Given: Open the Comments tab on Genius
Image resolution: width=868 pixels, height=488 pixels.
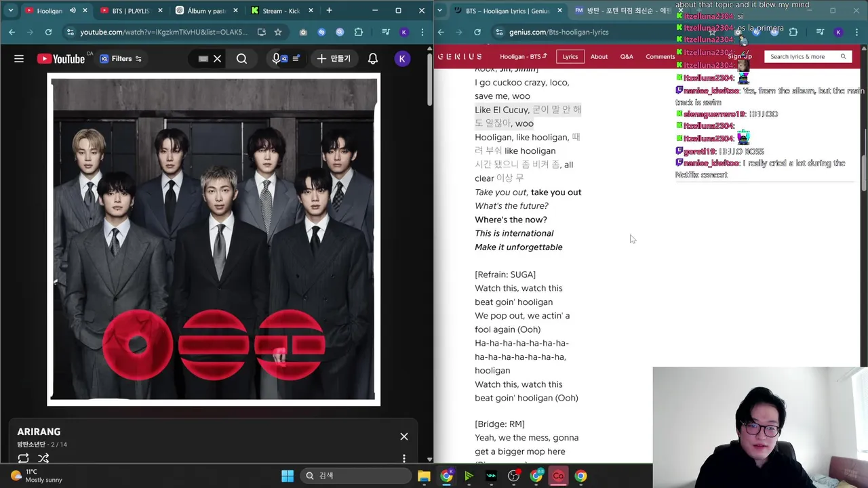Looking at the screenshot, I should (x=660, y=56).
